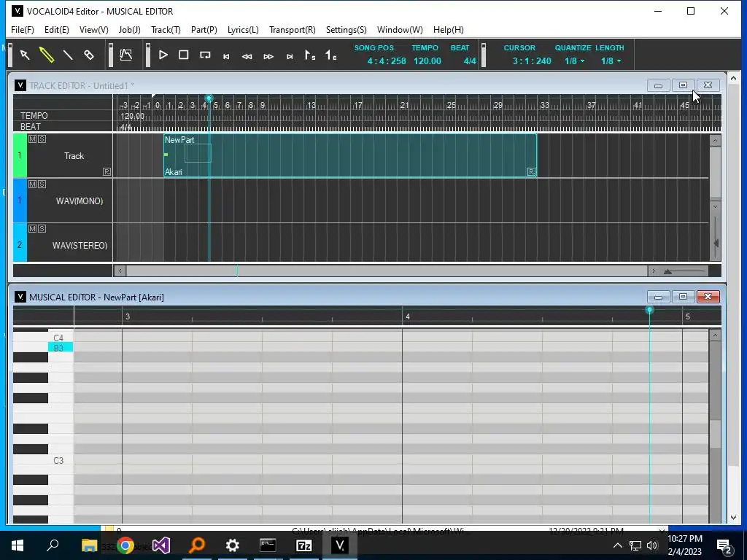Jump to song end button
The width and height of the screenshot is (747, 560).
(289, 56)
